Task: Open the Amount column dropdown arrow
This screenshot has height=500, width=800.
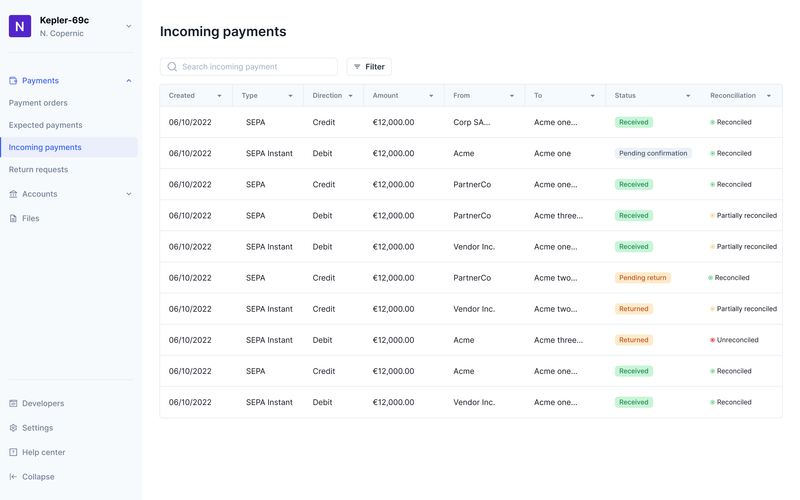Action: click(x=431, y=96)
